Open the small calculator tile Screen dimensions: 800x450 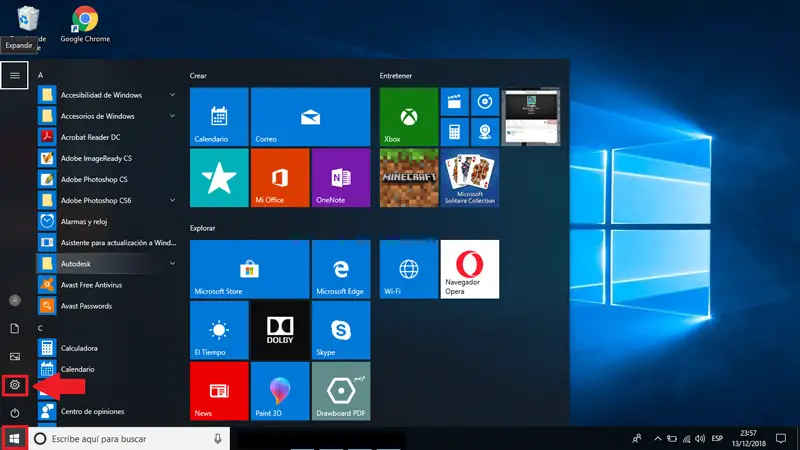pyautogui.click(x=454, y=132)
